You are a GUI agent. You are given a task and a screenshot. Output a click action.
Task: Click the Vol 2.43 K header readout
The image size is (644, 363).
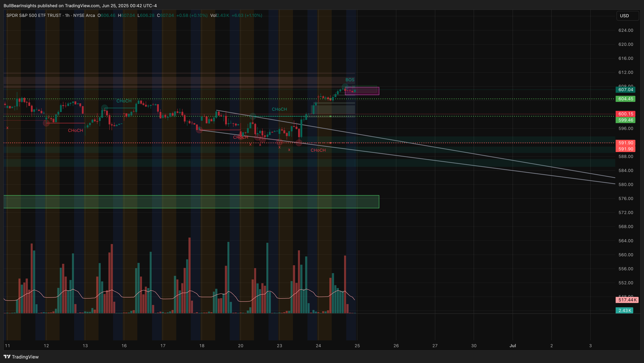click(220, 15)
